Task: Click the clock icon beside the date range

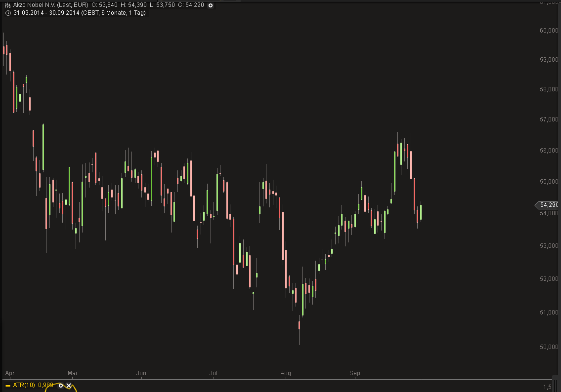Action: click(x=8, y=13)
